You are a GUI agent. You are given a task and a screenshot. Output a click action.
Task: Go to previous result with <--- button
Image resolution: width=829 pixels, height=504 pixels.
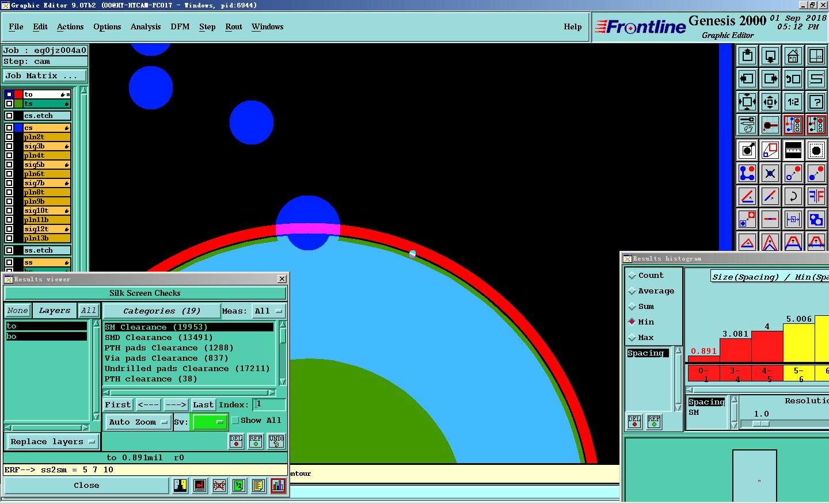coord(148,405)
